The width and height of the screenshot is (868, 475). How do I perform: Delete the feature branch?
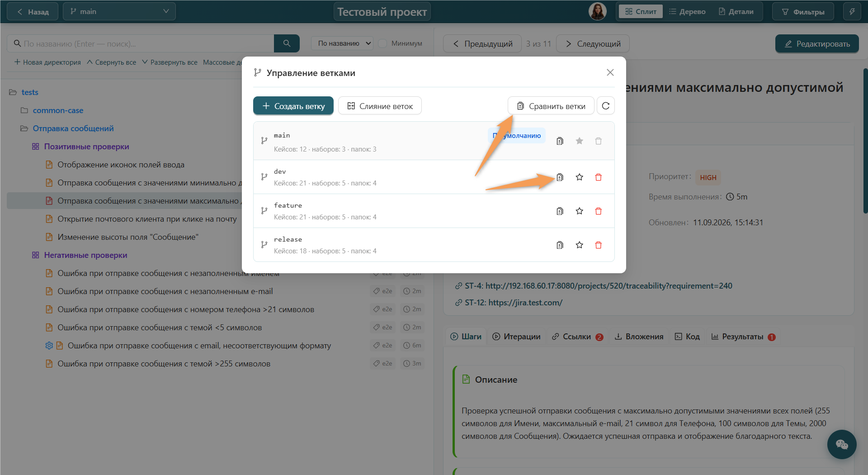pos(599,211)
